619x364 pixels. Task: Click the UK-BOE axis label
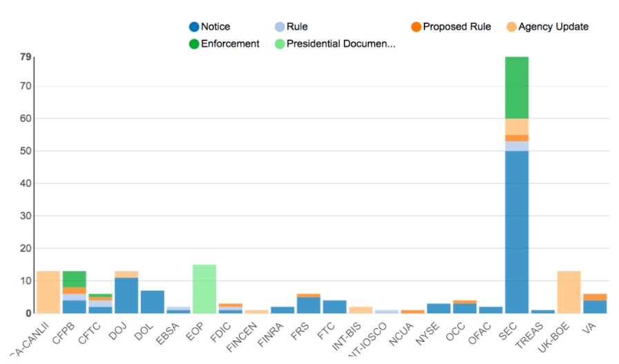tap(554, 338)
